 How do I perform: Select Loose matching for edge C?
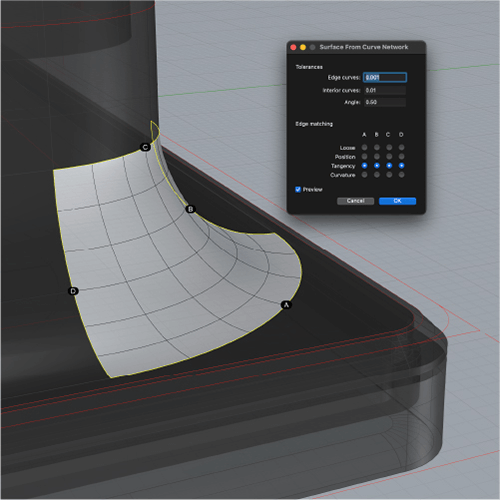click(389, 147)
